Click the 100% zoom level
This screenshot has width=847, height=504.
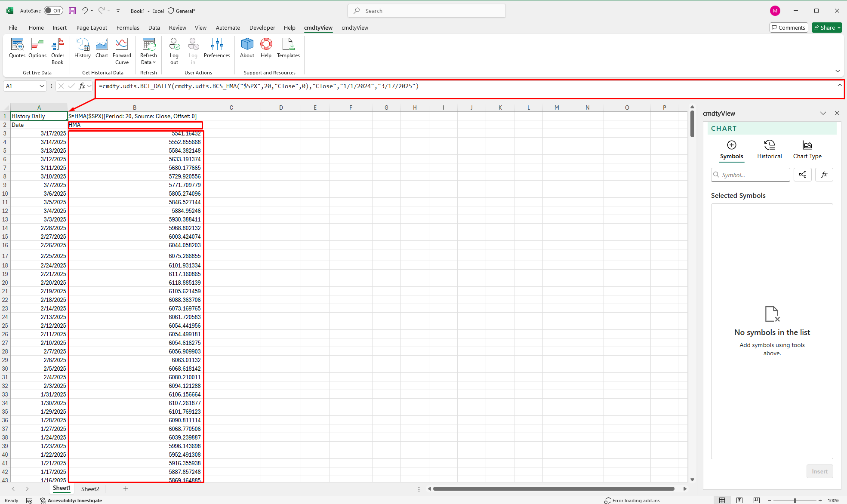(834, 501)
